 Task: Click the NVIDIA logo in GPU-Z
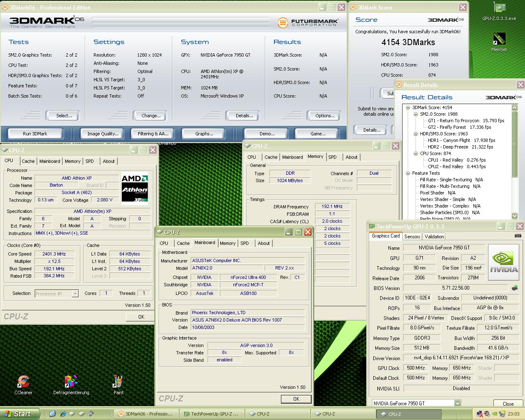pos(504,262)
